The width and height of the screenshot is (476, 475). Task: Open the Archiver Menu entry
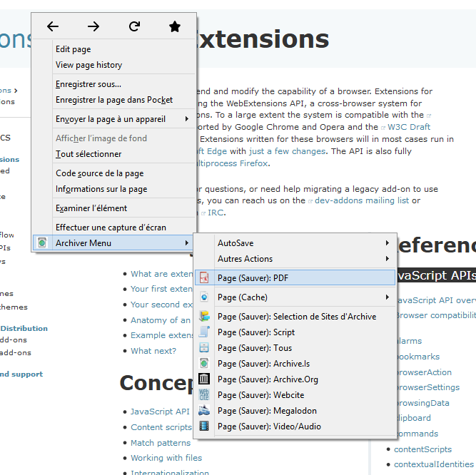pyautogui.click(x=113, y=243)
